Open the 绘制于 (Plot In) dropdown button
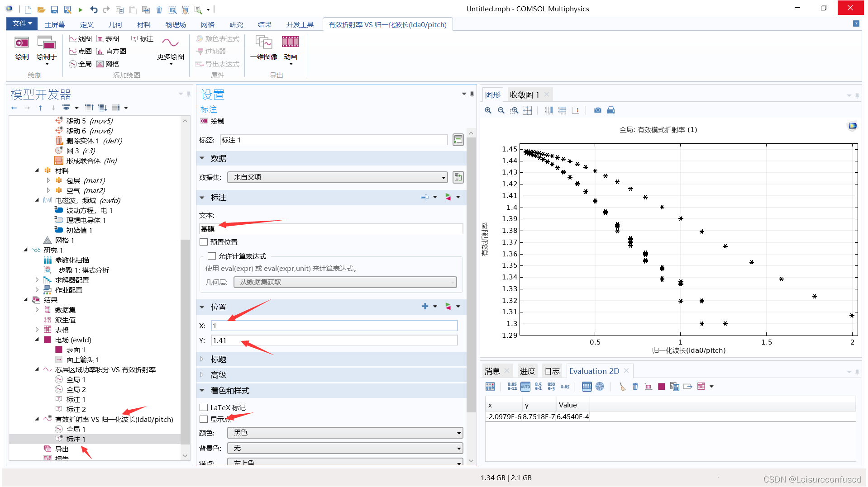Screen dimensions: 868x487 click(47, 50)
